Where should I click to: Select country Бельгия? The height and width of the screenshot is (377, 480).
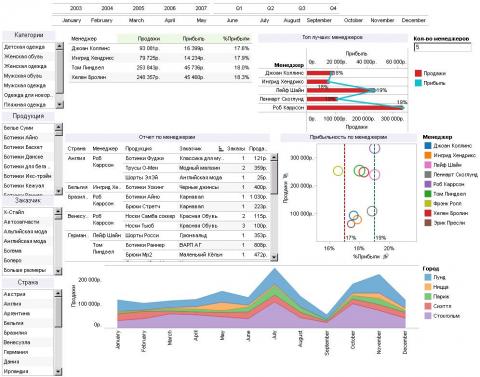[28, 323]
